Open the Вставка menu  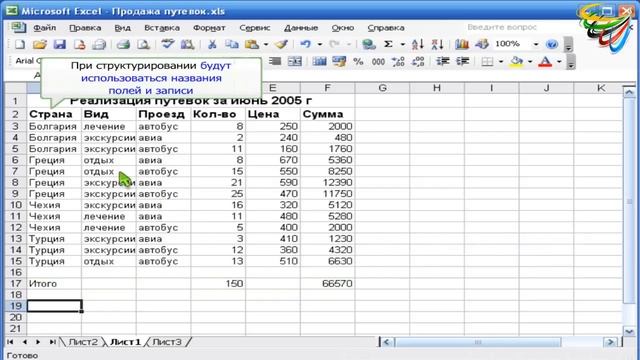pos(162,28)
